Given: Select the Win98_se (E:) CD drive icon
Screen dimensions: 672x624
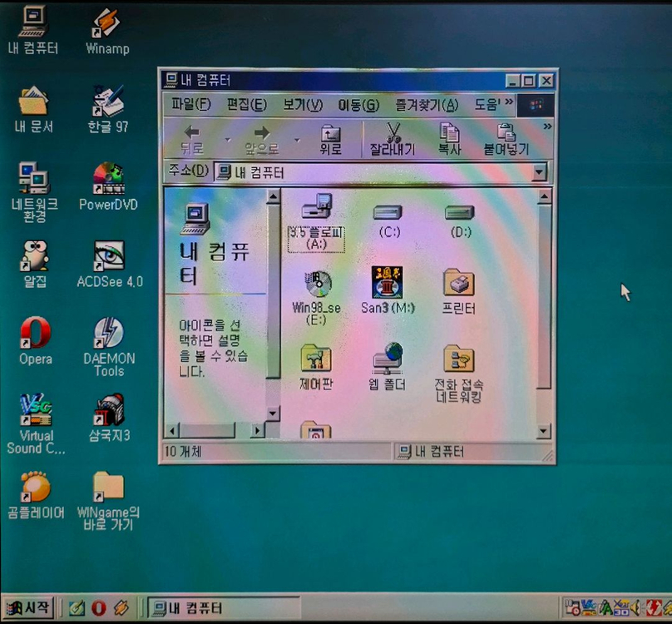Looking at the screenshot, I should tap(317, 285).
